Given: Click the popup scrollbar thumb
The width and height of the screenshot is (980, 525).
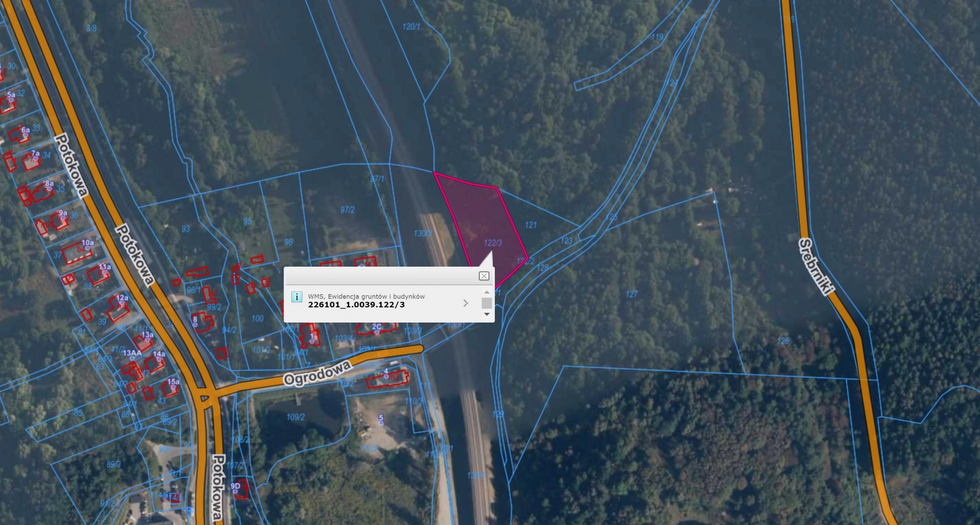Looking at the screenshot, I should (x=487, y=303).
